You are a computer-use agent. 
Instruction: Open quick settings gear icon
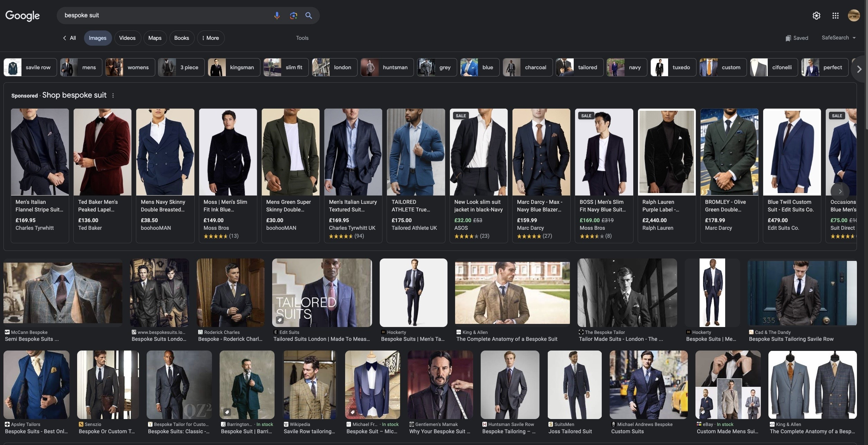coord(816,16)
